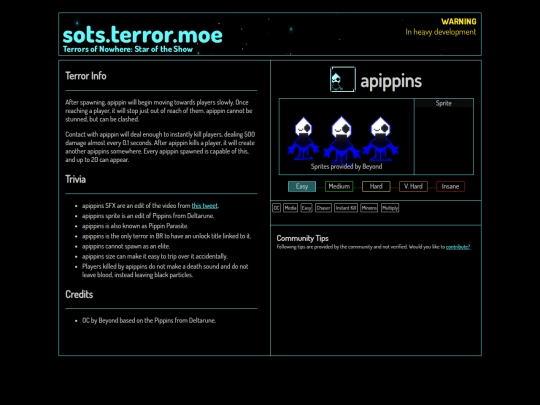Viewport: 540px width, 405px height.
Task: Open the 'this tweet' link in Trivia
Action: 205,206
